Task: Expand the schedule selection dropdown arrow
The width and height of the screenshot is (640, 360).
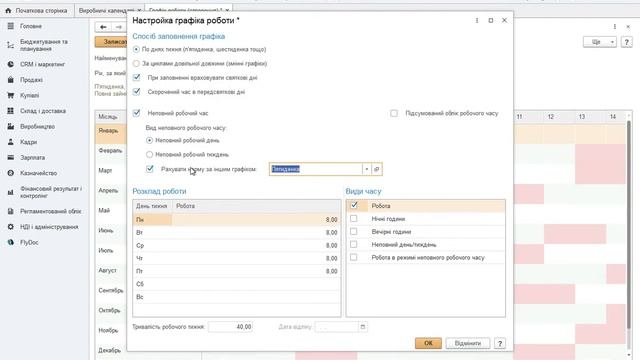Action: click(367, 169)
